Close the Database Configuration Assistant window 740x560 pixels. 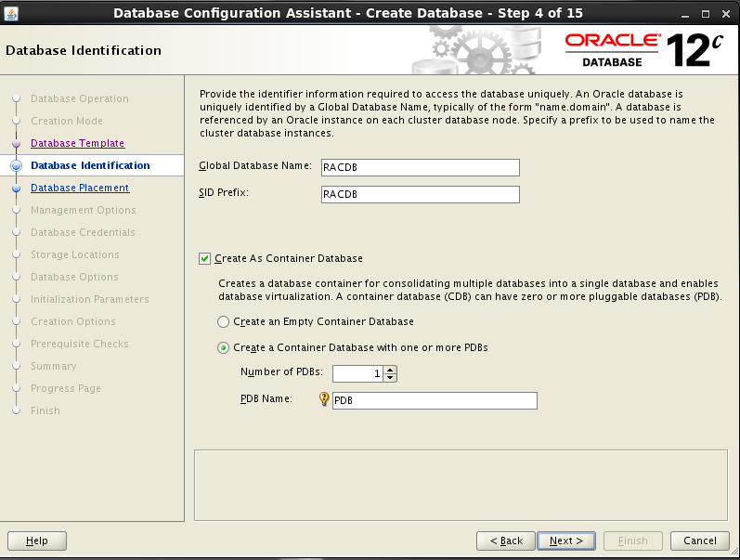click(x=726, y=14)
